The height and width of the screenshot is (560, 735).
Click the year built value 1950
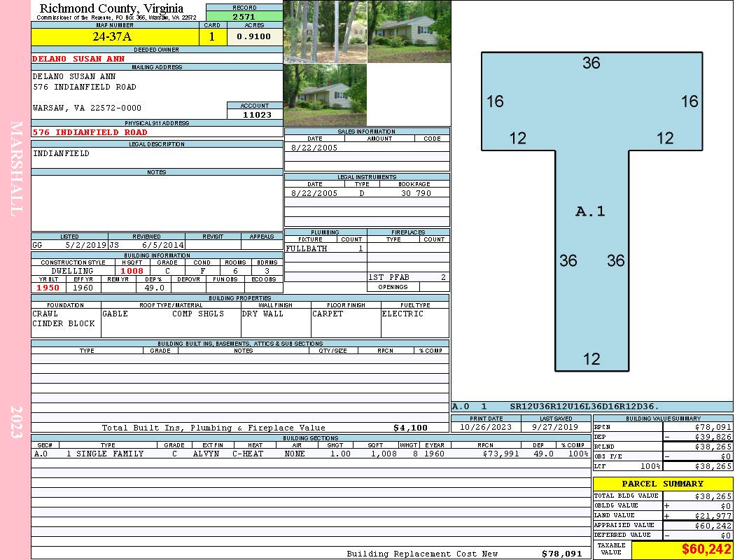[48, 288]
